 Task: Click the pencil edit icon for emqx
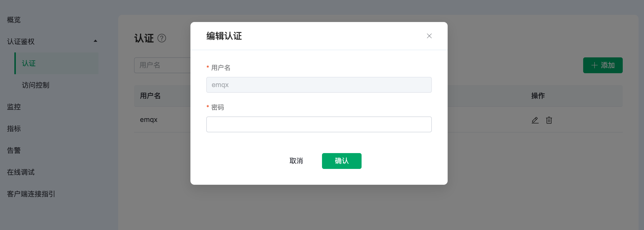[535, 120]
